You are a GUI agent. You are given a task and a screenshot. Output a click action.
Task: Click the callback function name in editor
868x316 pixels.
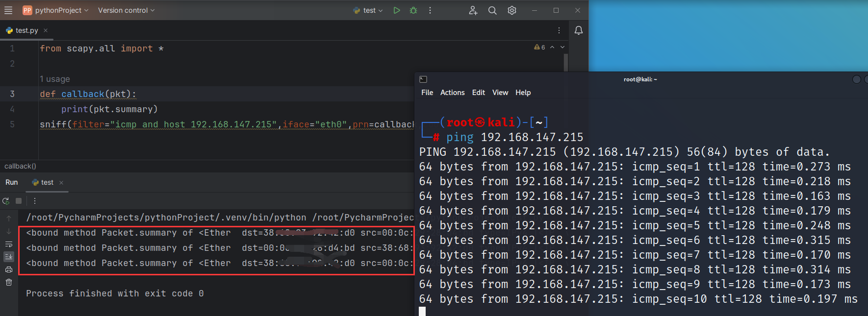(83, 94)
